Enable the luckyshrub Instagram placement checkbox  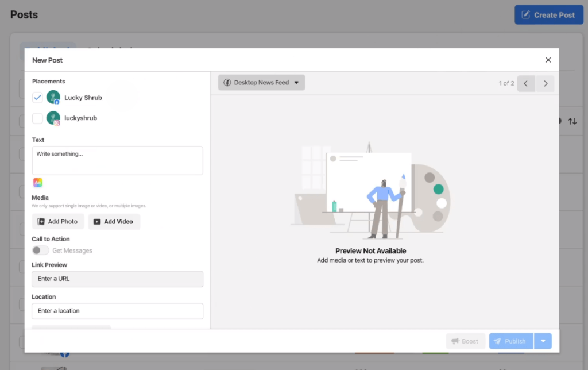pyautogui.click(x=37, y=118)
